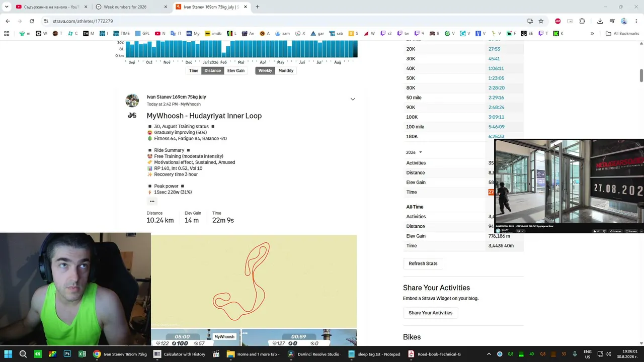Image resolution: width=644 pixels, height=362 pixels.
Task: Open athlete name link Ivan Stanev 169cm 75kg july
Action: pos(177,97)
